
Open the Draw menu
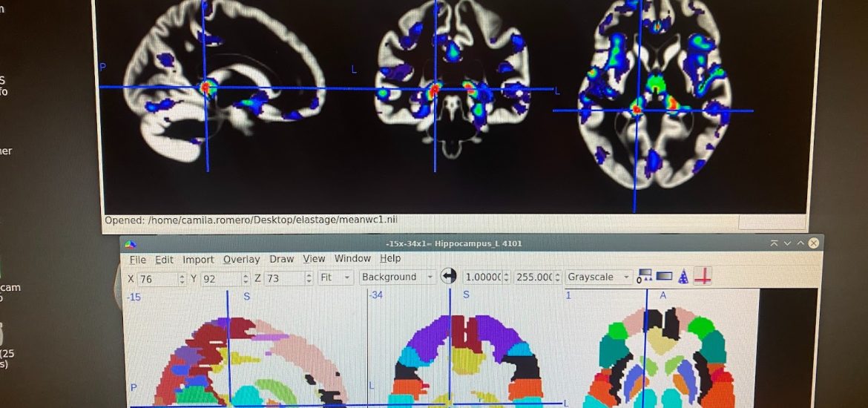coord(281,259)
